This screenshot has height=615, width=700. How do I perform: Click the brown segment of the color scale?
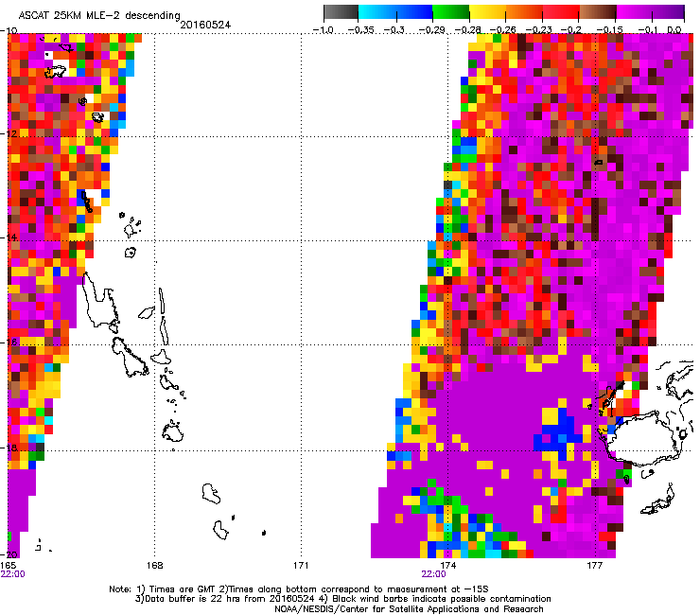click(x=598, y=12)
